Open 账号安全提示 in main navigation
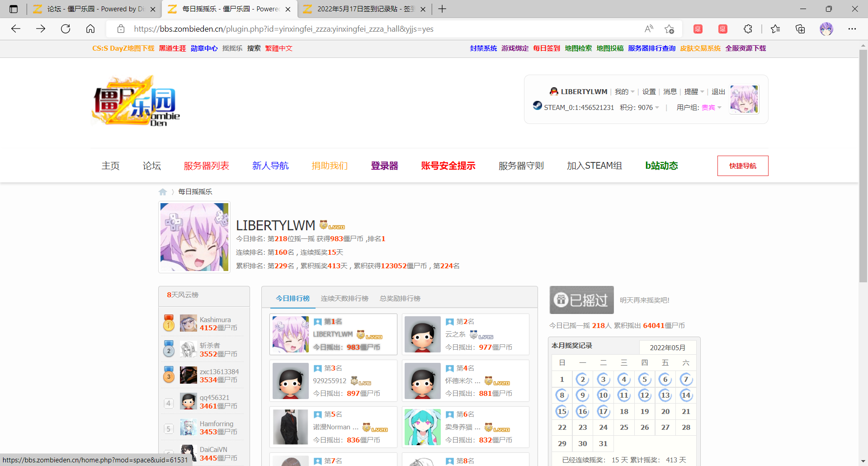 [448, 166]
